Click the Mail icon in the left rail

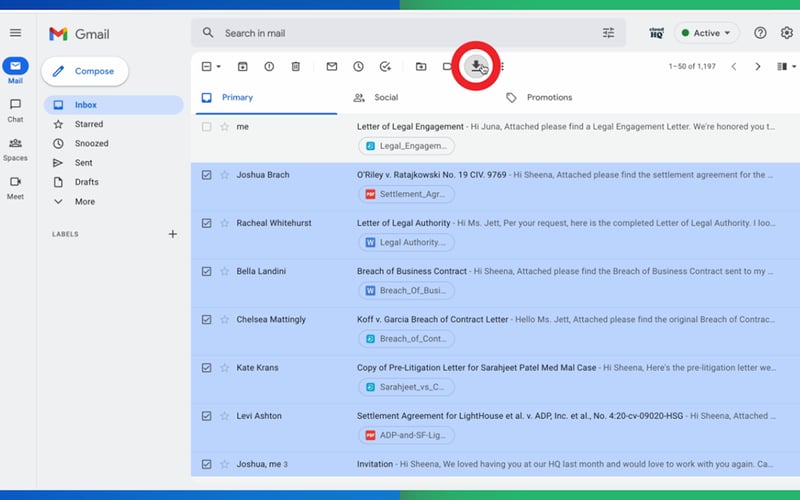(15, 66)
